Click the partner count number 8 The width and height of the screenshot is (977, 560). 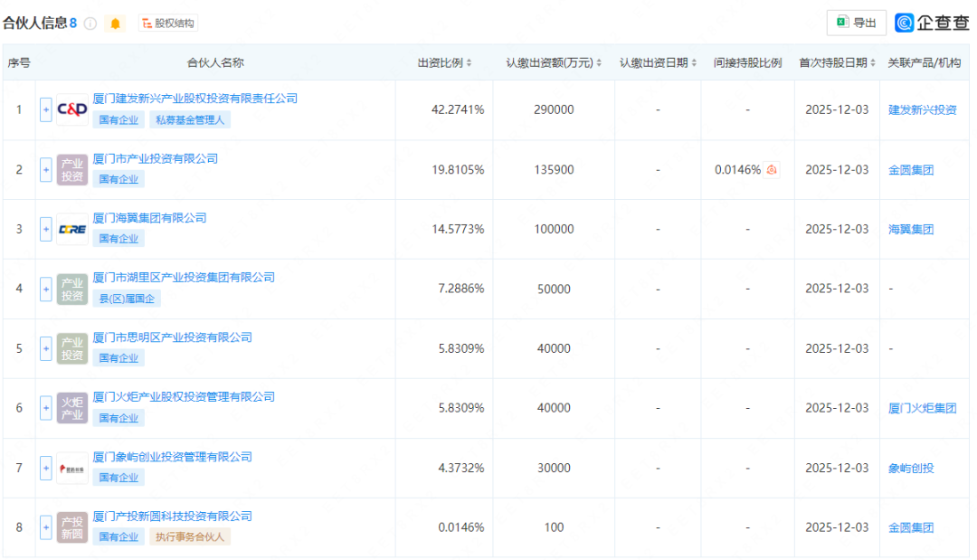[x=73, y=23]
